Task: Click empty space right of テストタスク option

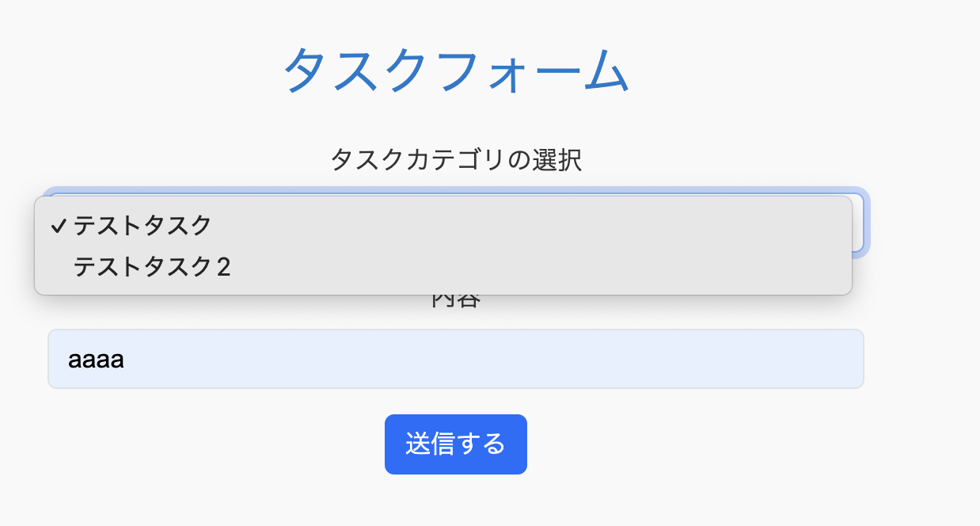Action: point(530,226)
